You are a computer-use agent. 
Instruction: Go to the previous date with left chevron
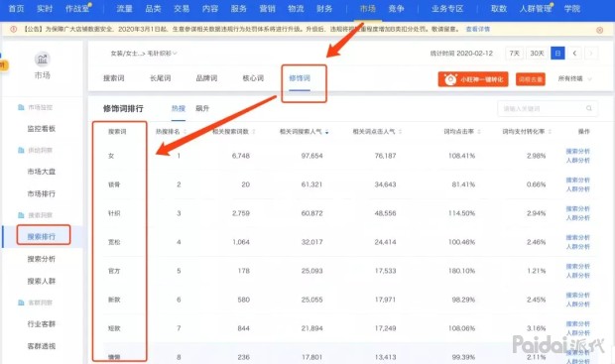click(574, 54)
